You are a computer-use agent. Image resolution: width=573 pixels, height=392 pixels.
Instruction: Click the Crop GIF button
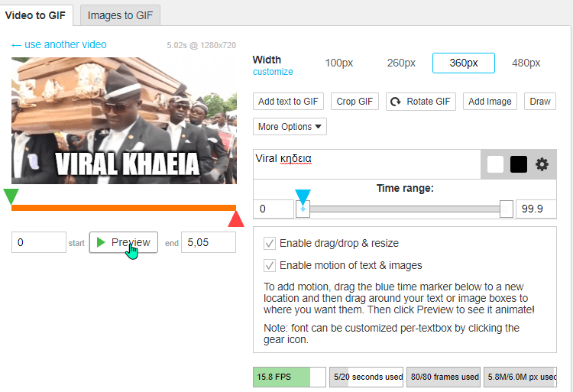354,101
